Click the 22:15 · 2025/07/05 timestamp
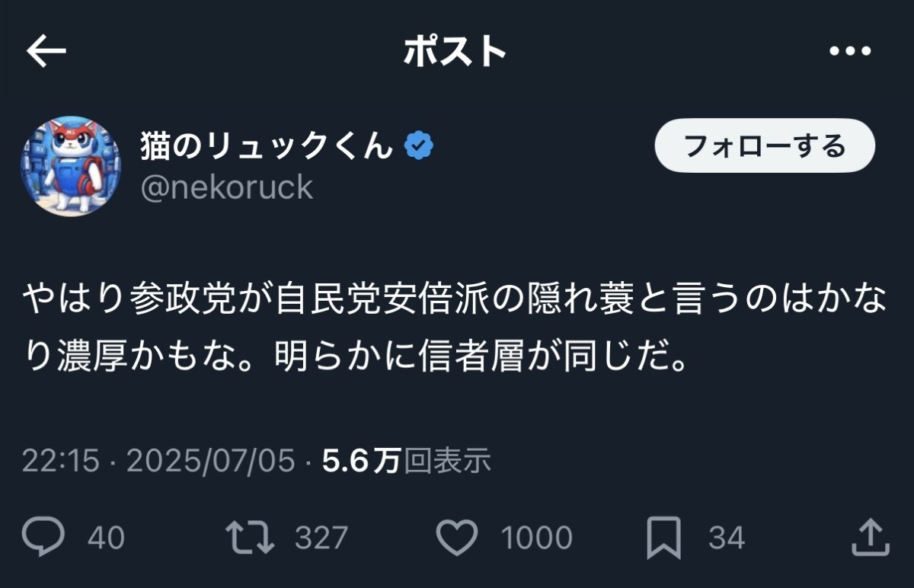Image resolution: width=914 pixels, height=588 pixels. click(158, 461)
